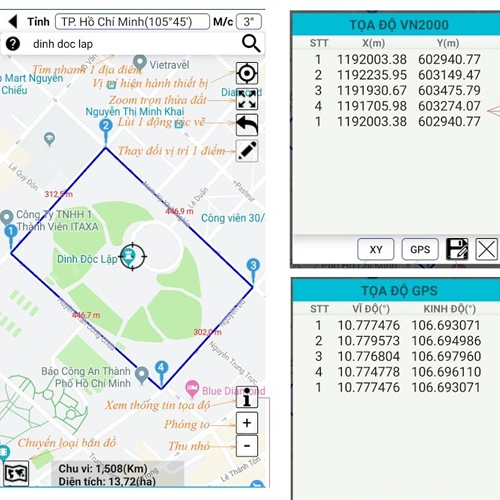Select point 2 row in VN2000 table

397,75
